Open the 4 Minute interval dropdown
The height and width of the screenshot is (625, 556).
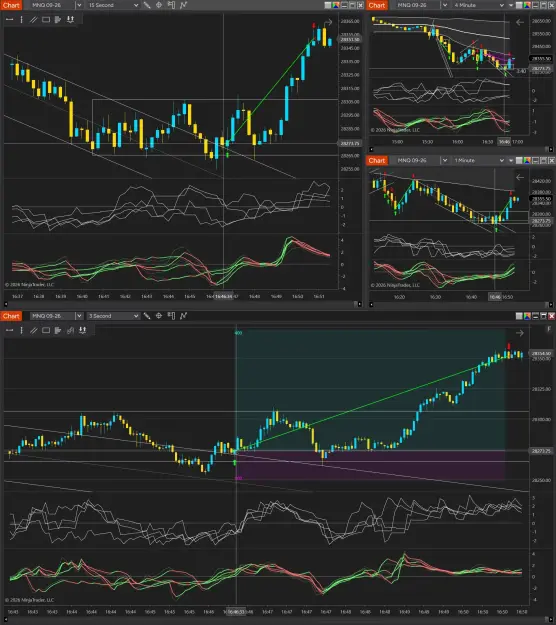[479, 5]
